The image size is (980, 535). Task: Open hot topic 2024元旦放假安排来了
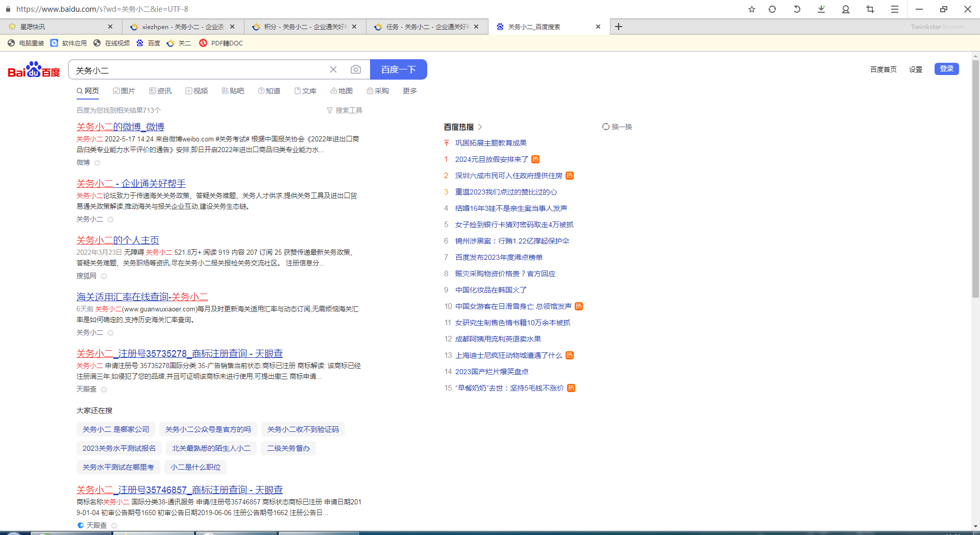(x=492, y=159)
